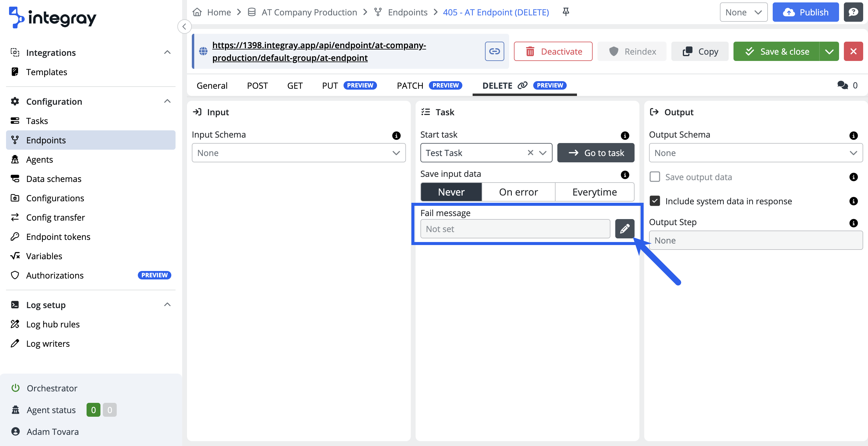Expand the Save & close arrow menu
The width and height of the screenshot is (868, 446).
point(829,51)
